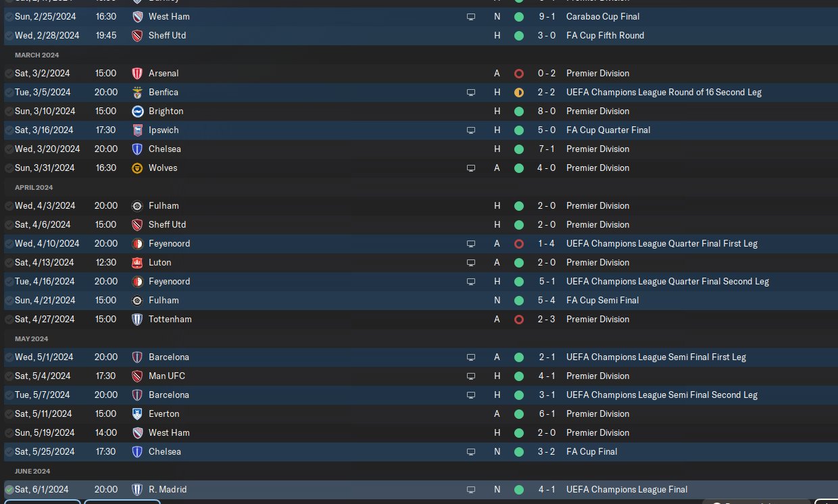The height and width of the screenshot is (504, 838).
Task: Click the green win indicator on the R. Madrid row
Action: click(x=518, y=489)
